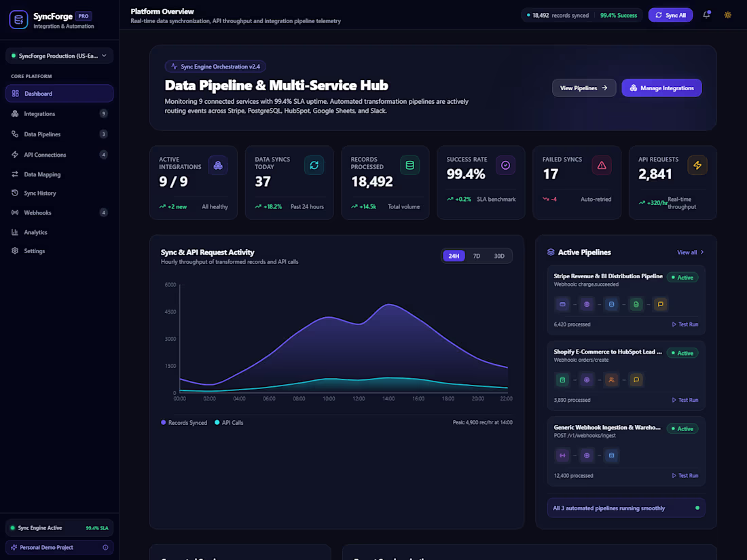This screenshot has height=560, width=747.
Task: Switch the chart to 30D range
Action: click(499, 256)
